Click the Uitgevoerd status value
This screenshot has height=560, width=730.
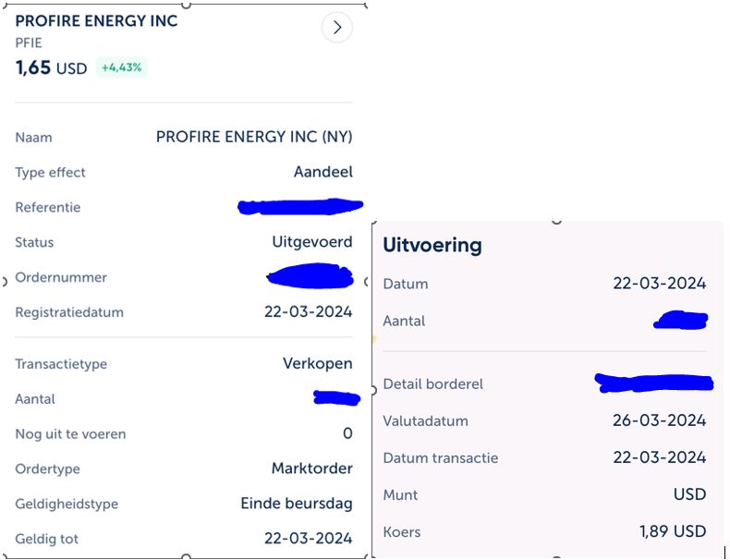pyautogui.click(x=312, y=241)
